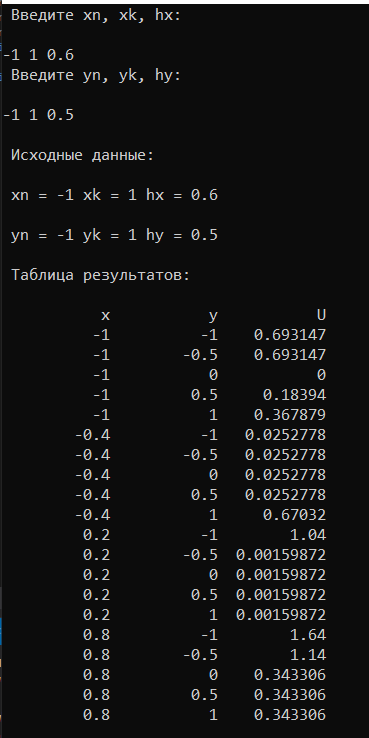The image size is (369, 738).
Task: Select the prompt line 'Введите xn, xk, hx:'
Action: coord(96,16)
